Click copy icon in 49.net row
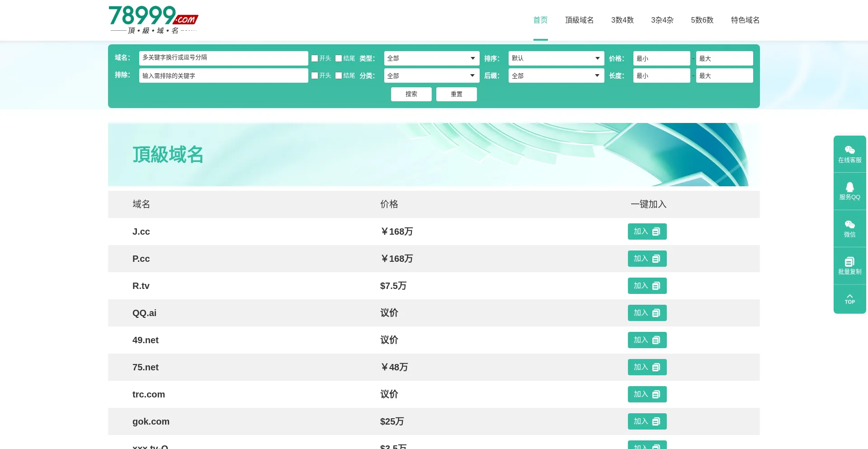This screenshot has width=868, height=449. click(656, 340)
